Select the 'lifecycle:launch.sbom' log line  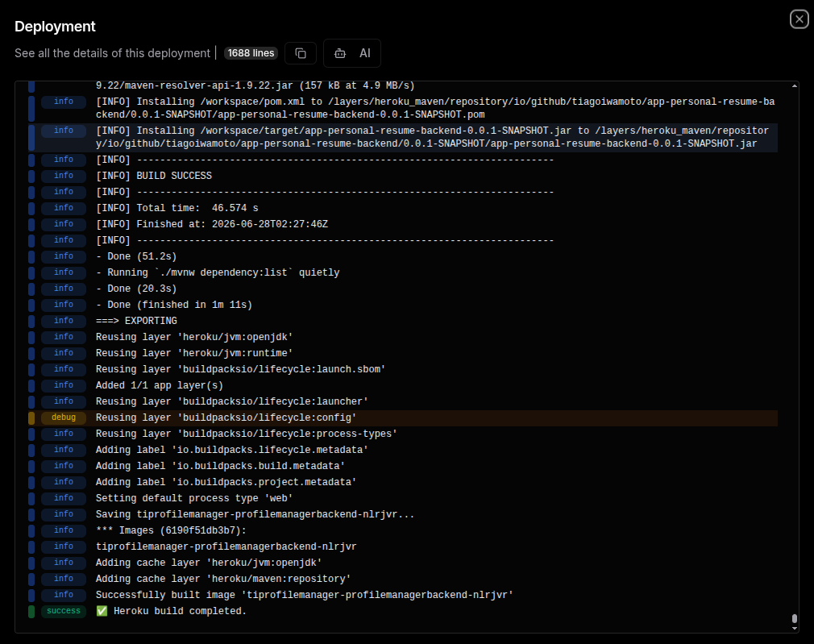pos(402,369)
